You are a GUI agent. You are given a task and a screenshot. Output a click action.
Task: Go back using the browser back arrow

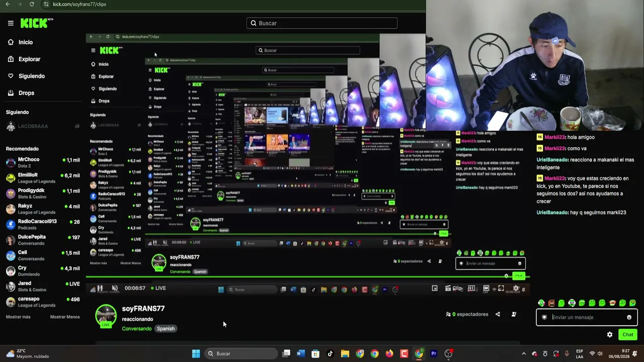(x=8, y=4)
